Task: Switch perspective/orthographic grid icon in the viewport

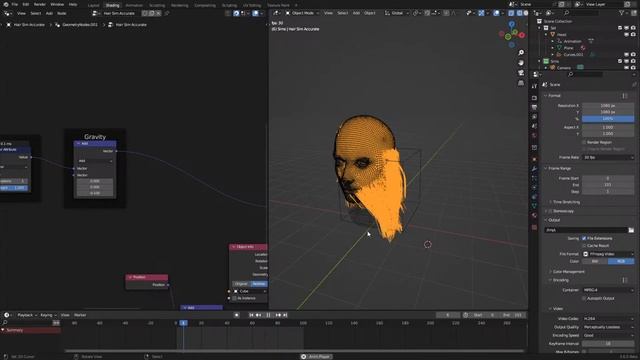Action: point(521,83)
